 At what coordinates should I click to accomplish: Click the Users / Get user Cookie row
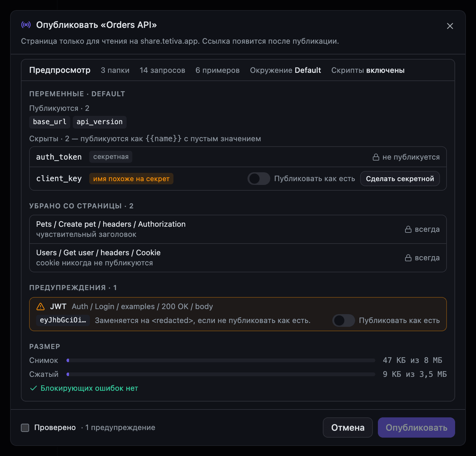(x=238, y=258)
